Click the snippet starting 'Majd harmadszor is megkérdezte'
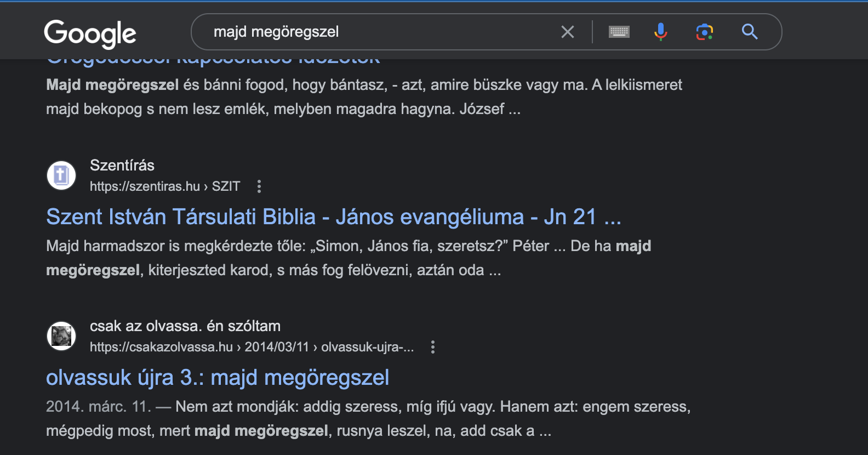Image resolution: width=868 pixels, height=455 pixels. [x=349, y=258]
